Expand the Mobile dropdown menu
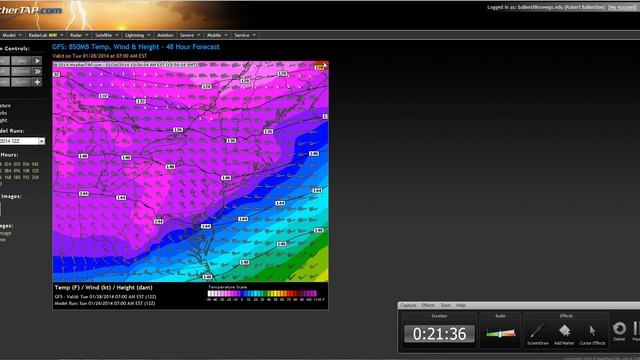The height and width of the screenshot is (360, 640). point(217,35)
